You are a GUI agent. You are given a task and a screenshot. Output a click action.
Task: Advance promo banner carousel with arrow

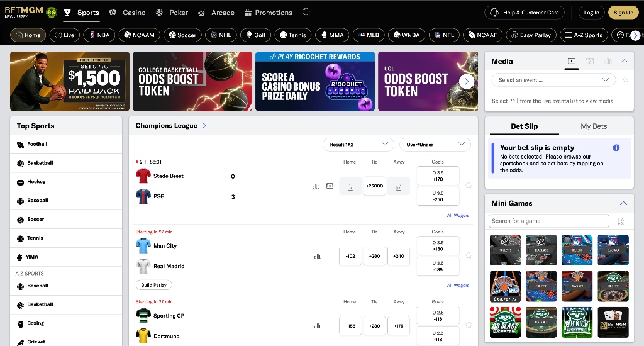coord(467,81)
